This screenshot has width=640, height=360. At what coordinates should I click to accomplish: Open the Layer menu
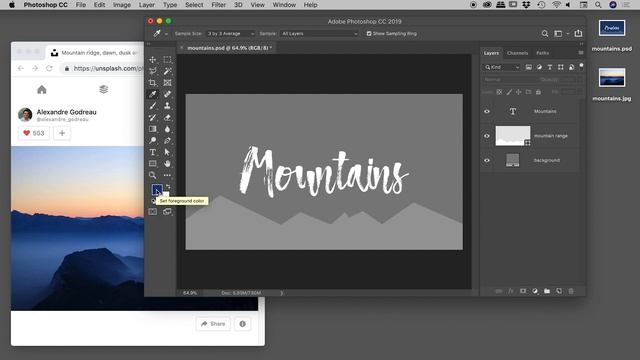coord(147,5)
